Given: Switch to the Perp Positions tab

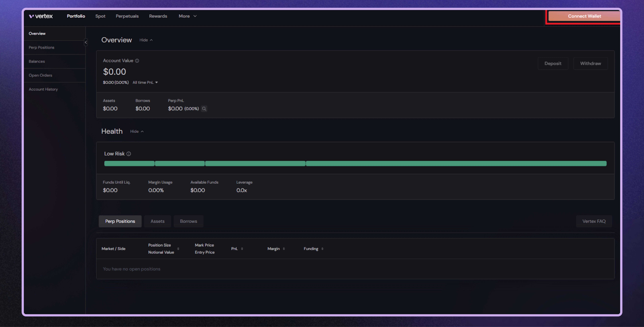Looking at the screenshot, I should coord(120,221).
